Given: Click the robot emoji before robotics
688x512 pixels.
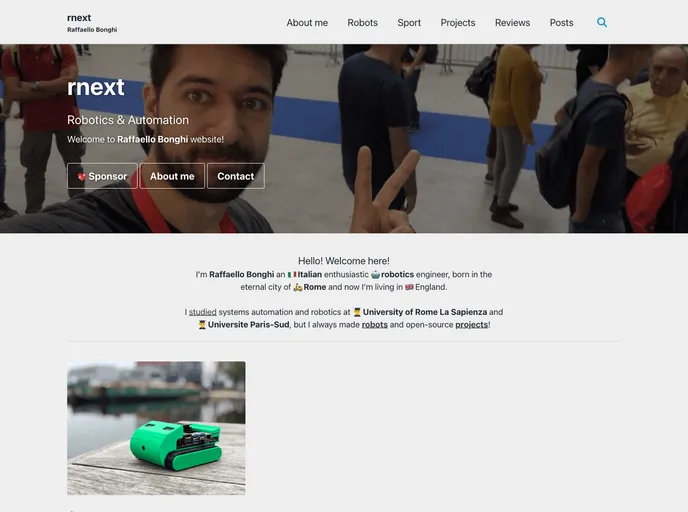Looking at the screenshot, I should pyautogui.click(x=375, y=274).
